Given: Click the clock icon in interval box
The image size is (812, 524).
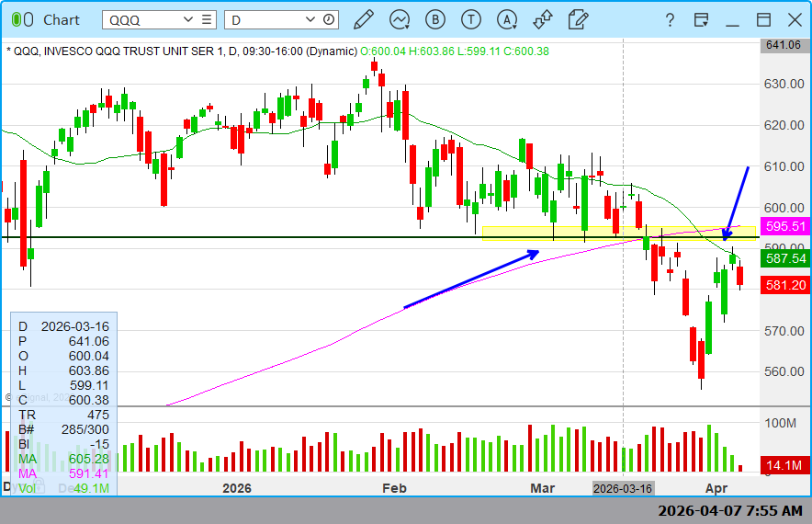Looking at the screenshot, I should (x=329, y=19).
